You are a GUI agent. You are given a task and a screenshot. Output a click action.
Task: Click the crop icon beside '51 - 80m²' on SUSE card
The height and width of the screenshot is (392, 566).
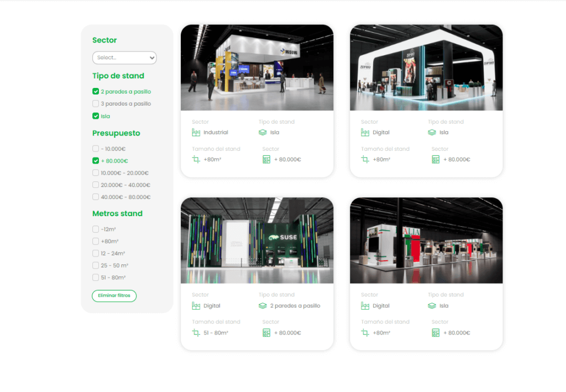click(196, 333)
